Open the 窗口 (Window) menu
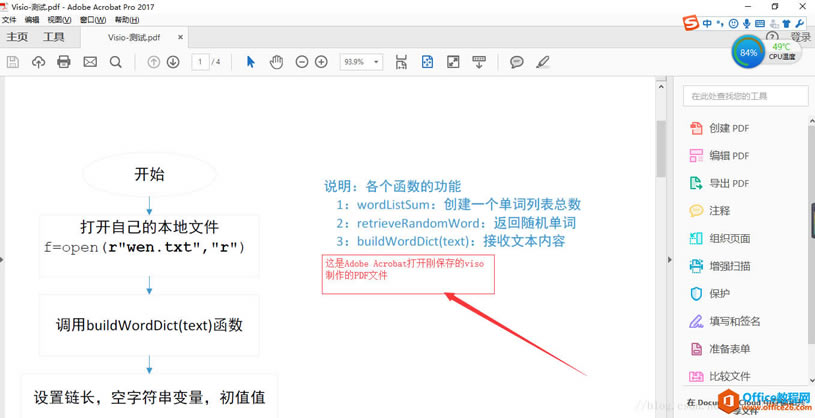 (93, 20)
